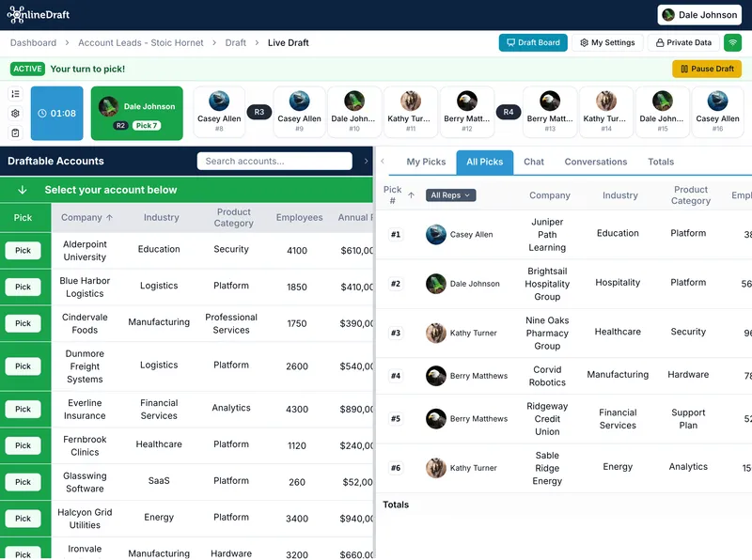Click Kathy Turner avatar in pick #6 row
Viewport: 752px width, 560px height.
point(436,468)
